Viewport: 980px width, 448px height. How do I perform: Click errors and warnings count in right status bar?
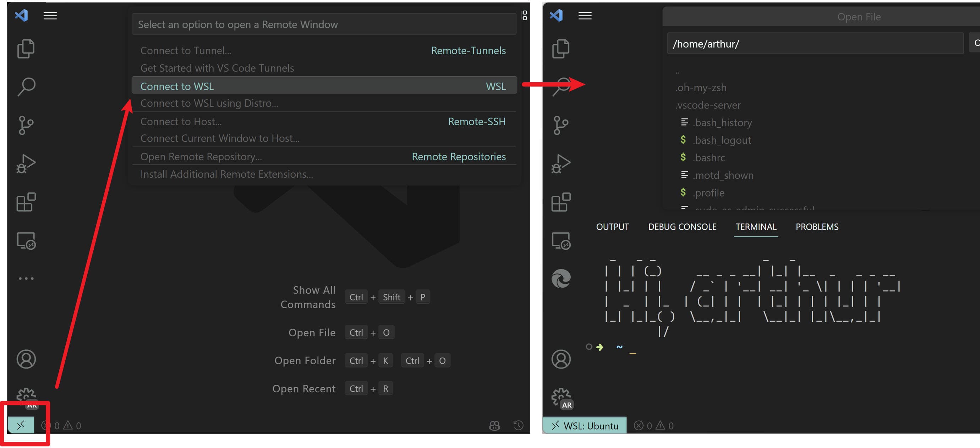point(653,426)
